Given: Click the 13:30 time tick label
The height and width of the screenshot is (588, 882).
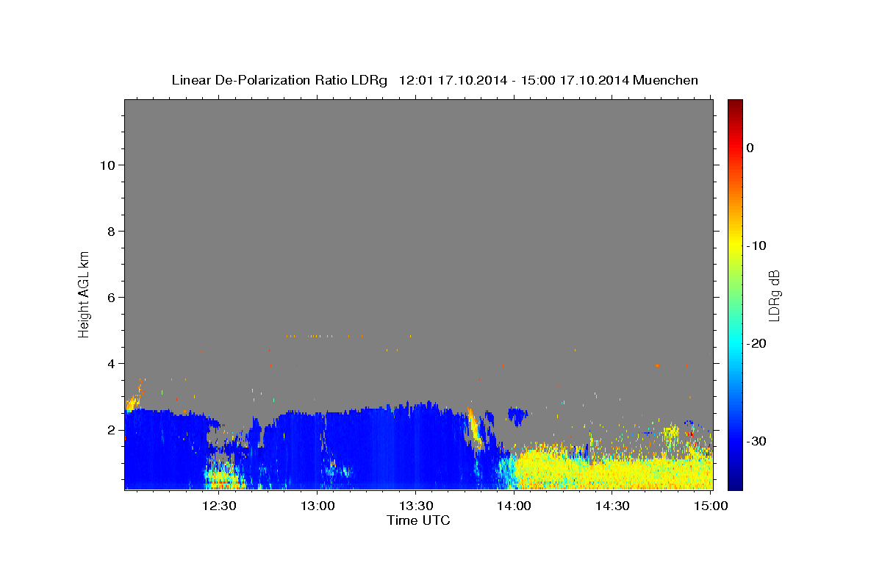Looking at the screenshot, I should (415, 506).
